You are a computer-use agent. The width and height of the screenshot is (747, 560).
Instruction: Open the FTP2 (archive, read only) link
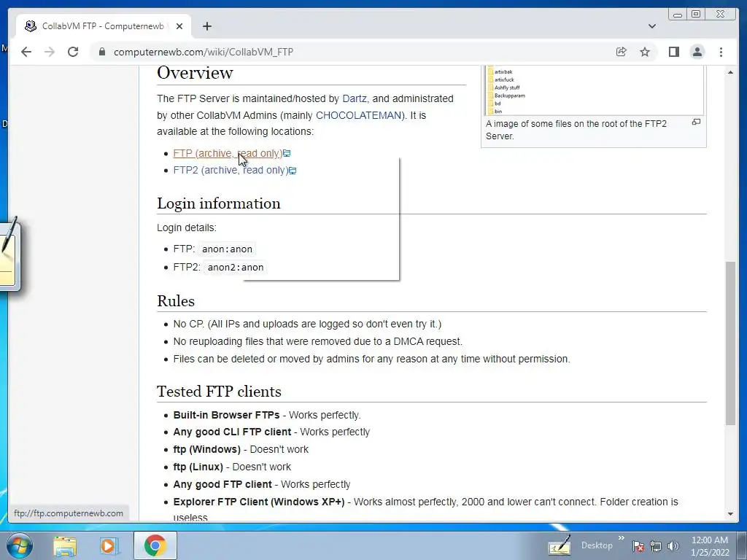[x=231, y=170]
